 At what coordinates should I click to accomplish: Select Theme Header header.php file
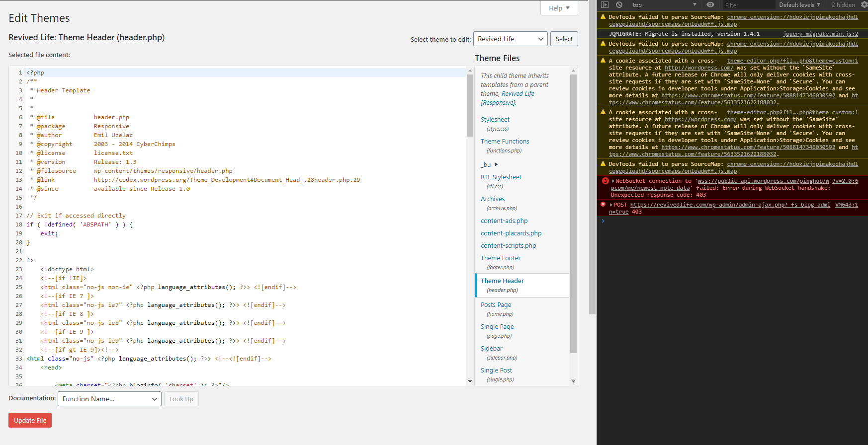522,285
